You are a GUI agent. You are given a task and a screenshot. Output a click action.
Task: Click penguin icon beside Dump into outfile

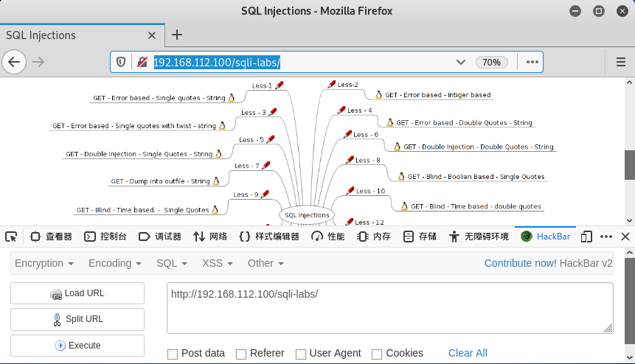(x=216, y=181)
